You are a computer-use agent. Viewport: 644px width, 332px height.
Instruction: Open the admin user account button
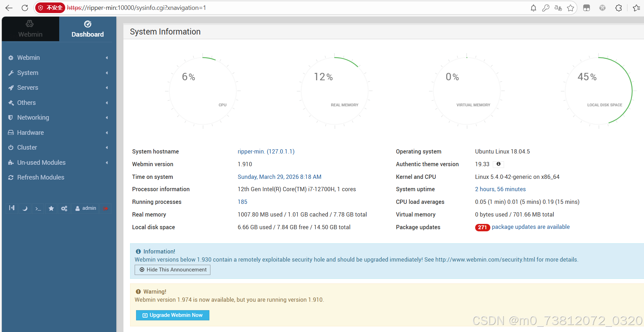85,208
